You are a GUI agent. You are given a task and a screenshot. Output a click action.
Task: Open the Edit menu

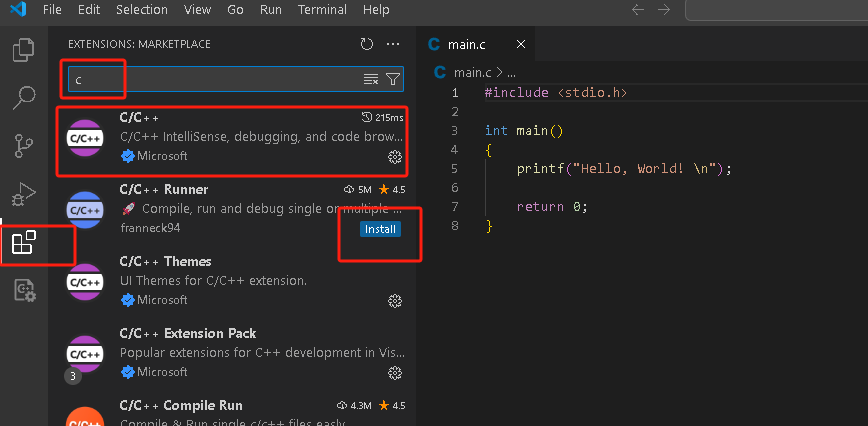coord(89,9)
